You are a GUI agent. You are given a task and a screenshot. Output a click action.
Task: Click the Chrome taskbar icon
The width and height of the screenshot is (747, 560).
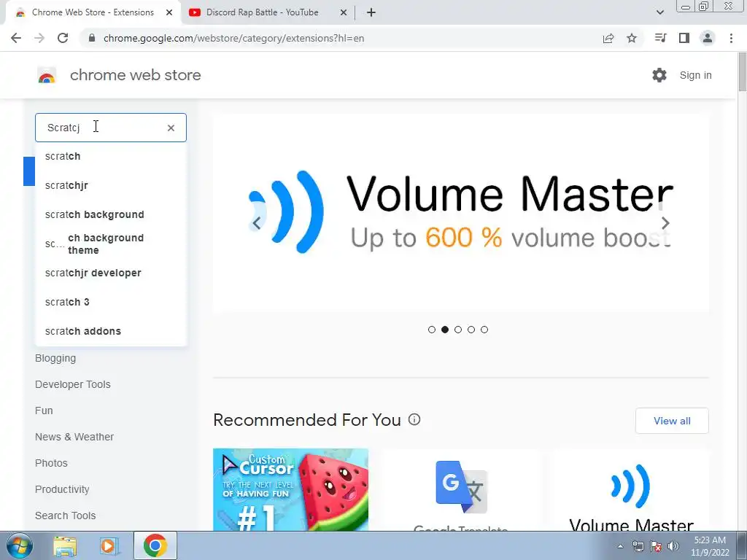coord(155,545)
